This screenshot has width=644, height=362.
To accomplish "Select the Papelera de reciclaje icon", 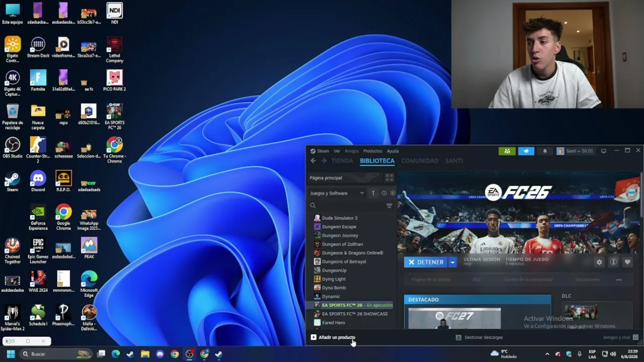I will tap(13, 117).
